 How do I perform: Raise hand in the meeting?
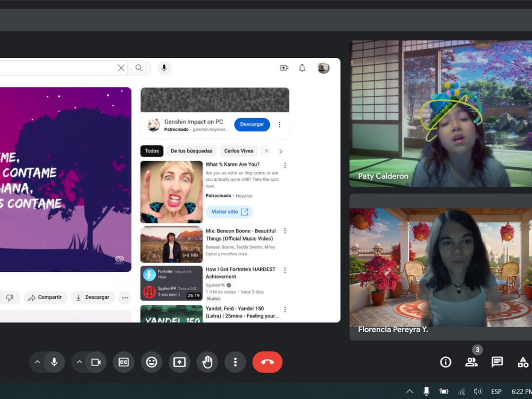pyautogui.click(x=207, y=362)
